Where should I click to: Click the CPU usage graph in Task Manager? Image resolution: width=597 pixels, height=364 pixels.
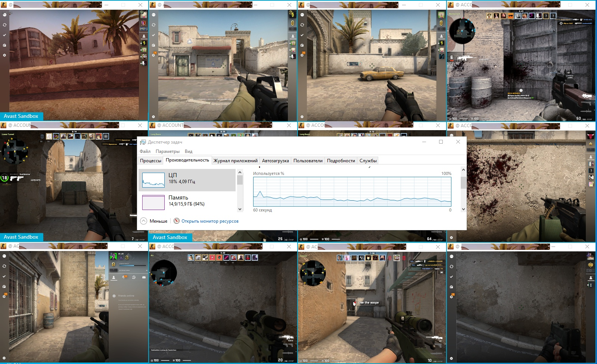pos(352,192)
